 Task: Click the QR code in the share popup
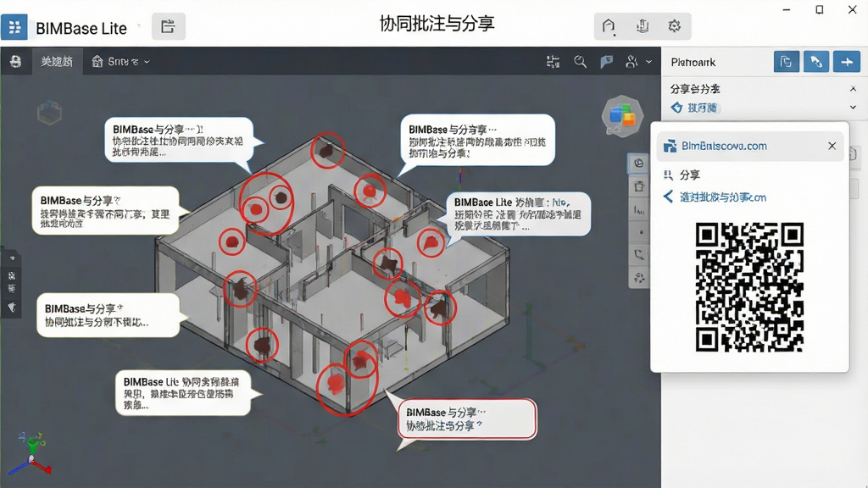(x=749, y=287)
